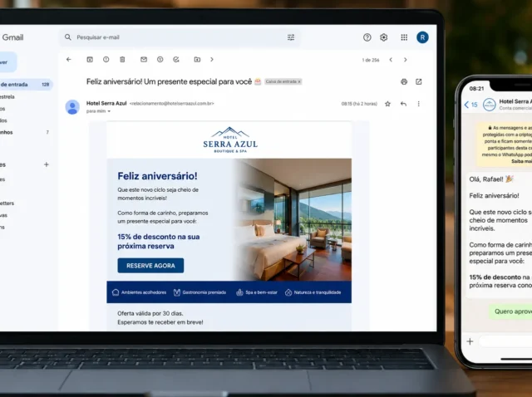Go to newer email arrow
532x397 pixels.
click(x=391, y=60)
